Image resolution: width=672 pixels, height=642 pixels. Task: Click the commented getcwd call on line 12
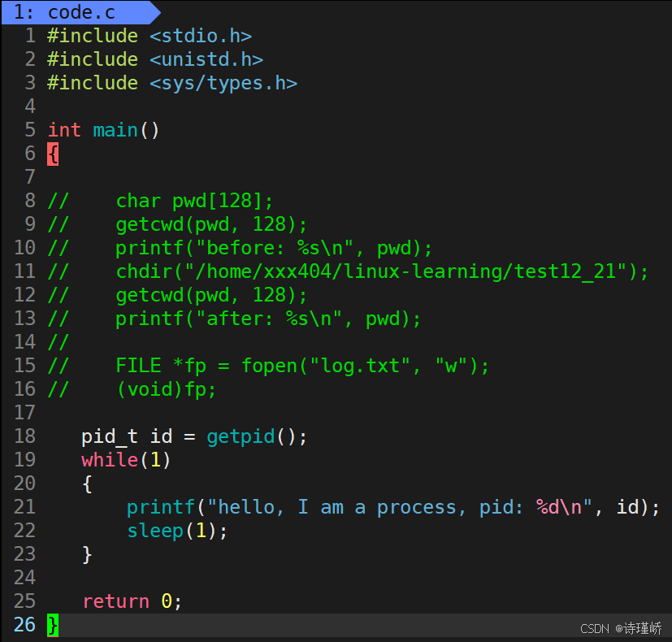click(177, 295)
